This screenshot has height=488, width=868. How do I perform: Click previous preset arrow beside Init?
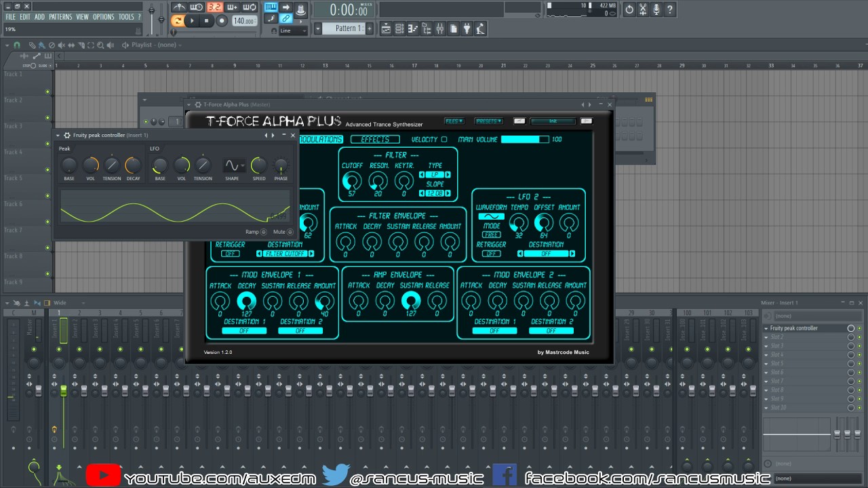(x=519, y=121)
